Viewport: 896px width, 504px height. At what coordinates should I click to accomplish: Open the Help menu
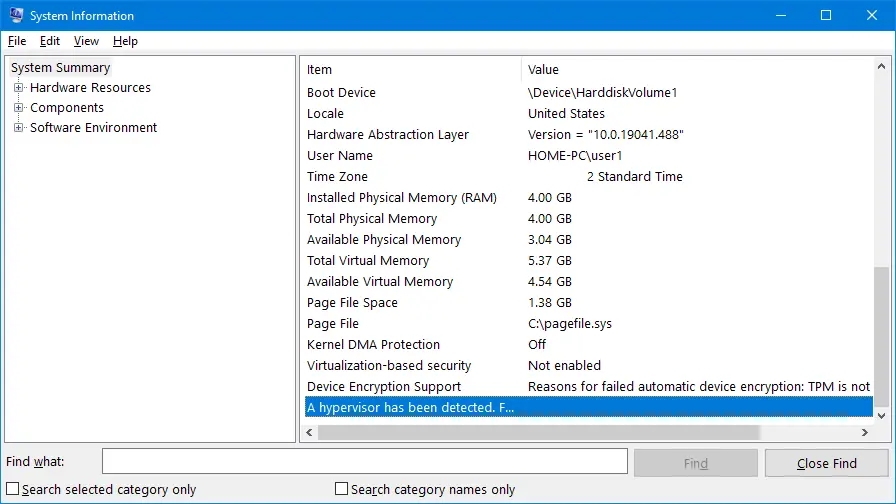coord(125,41)
